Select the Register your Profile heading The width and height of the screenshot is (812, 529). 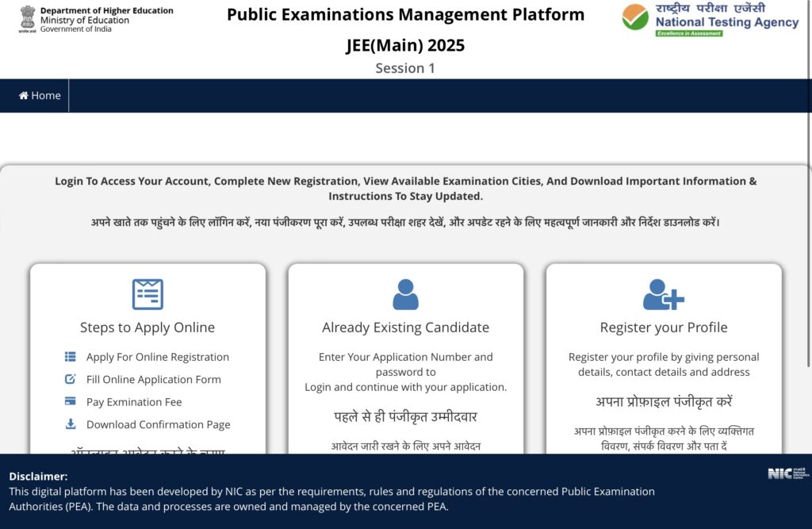[664, 328]
